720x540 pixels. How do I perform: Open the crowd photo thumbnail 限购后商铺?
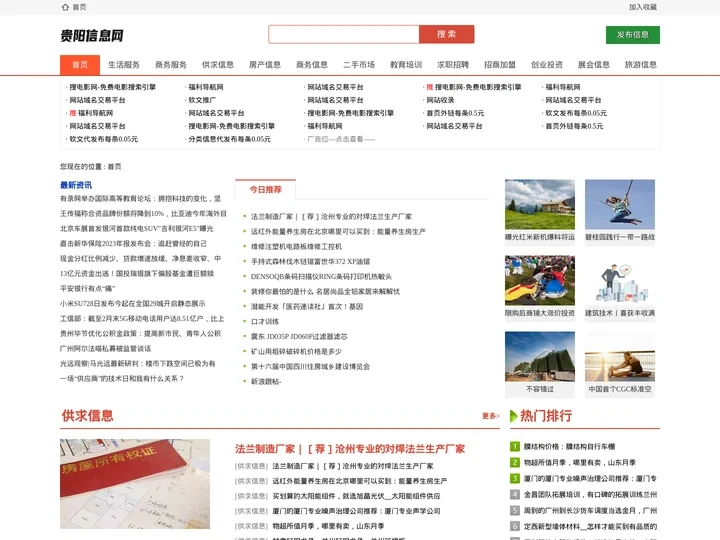point(540,280)
